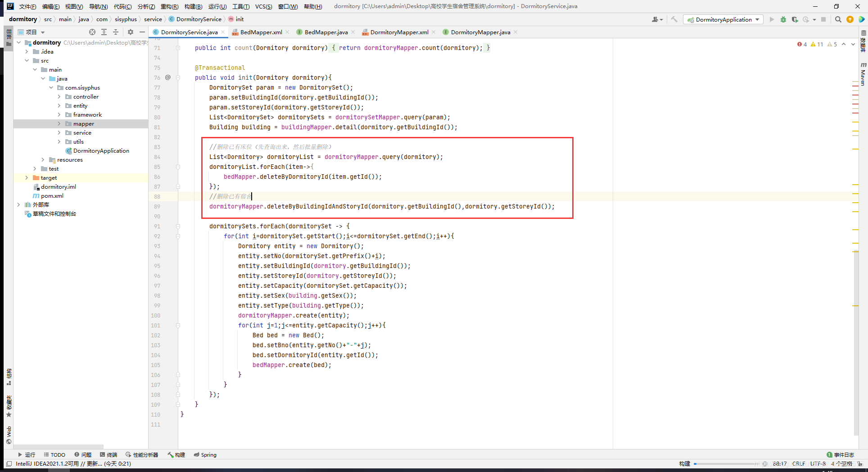Toggle read-only lock icon in status bar
The image size is (868, 472).
[860, 464]
